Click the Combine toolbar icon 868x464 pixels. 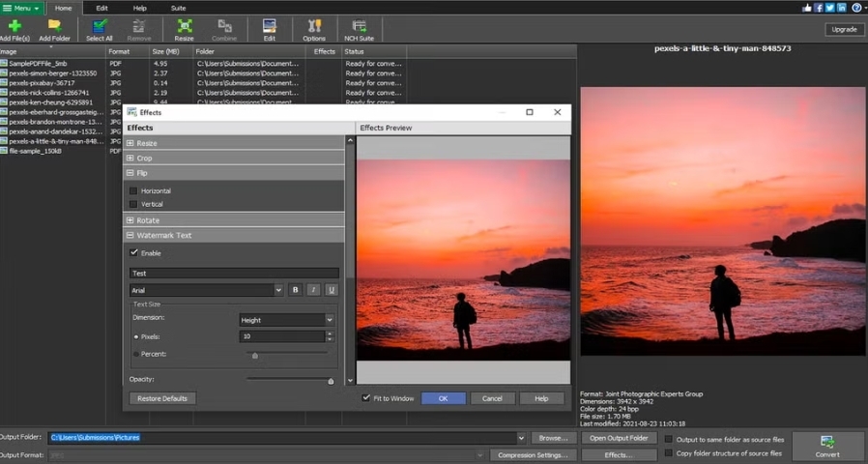224,30
